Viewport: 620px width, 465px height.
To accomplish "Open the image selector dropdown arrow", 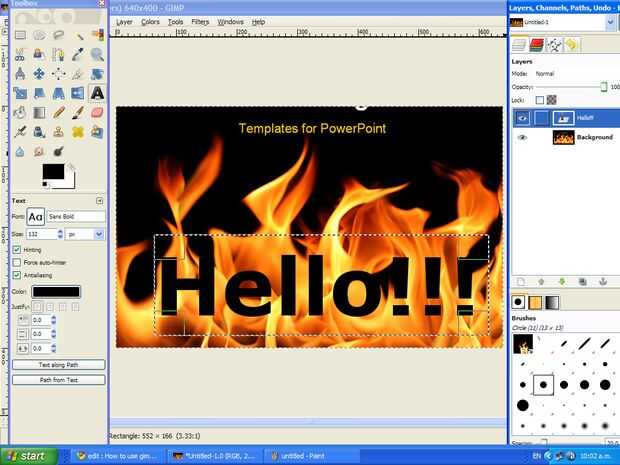I will click(x=610, y=23).
